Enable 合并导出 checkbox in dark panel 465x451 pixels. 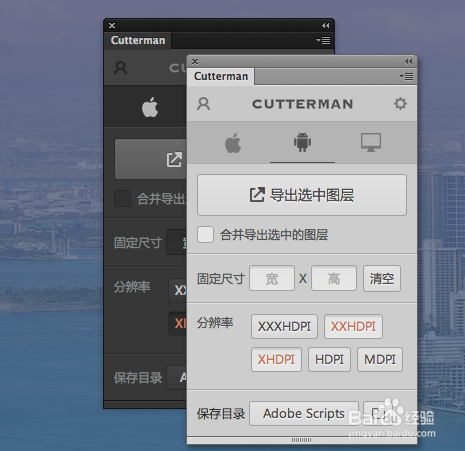(122, 199)
